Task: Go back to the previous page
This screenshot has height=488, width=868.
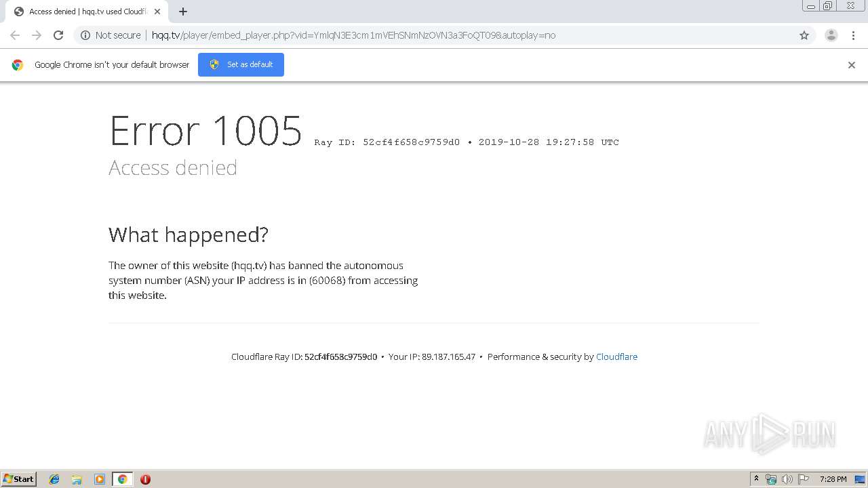Action: (15, 35)
